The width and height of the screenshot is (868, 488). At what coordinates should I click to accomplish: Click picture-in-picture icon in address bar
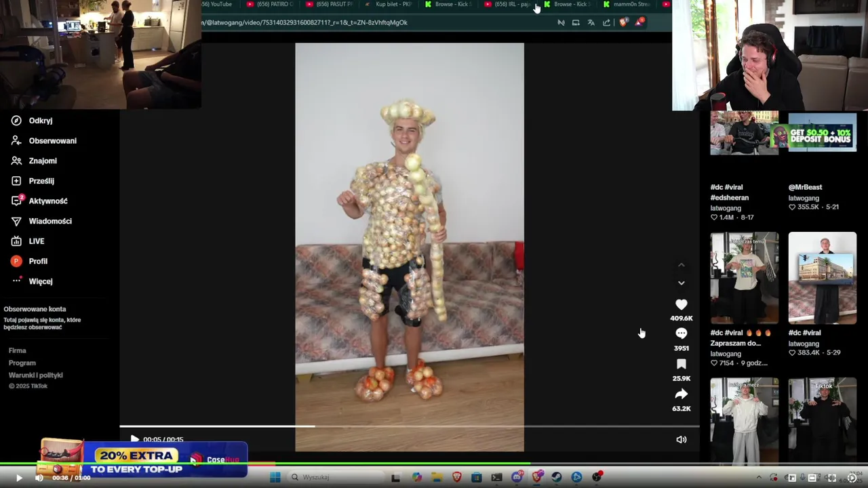(x=576, y=22)
